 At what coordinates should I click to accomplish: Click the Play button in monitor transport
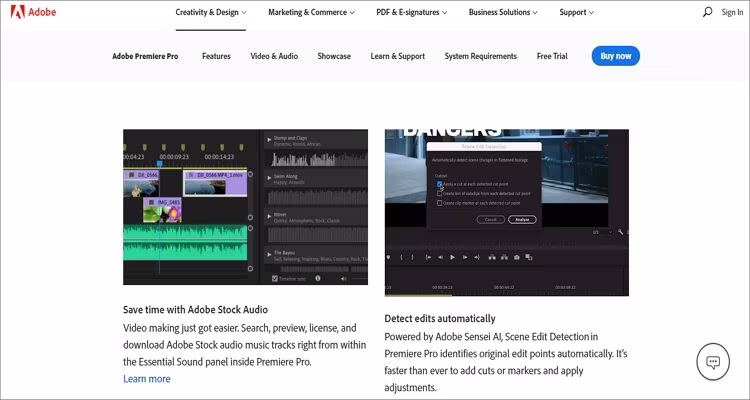click(452, 257)
